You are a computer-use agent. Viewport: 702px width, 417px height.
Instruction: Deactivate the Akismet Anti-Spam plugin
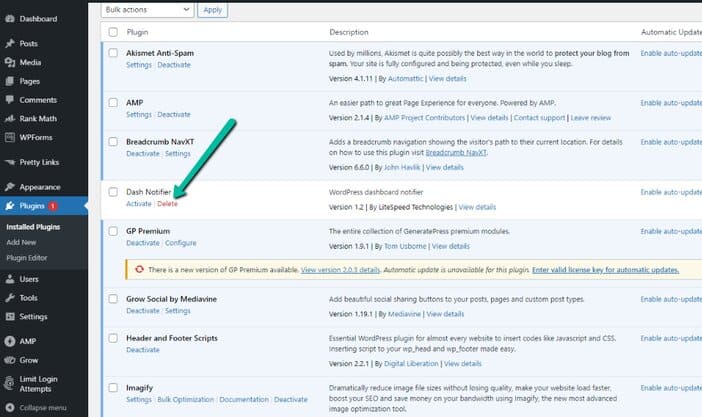[x=174, y=65]
